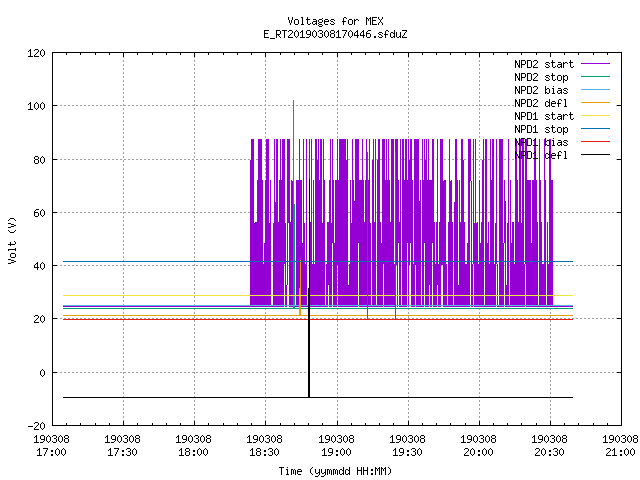Click the NPD2 bias light-blue legend line
The height and width of the screenshot is (480, 640).
point(596,90)
